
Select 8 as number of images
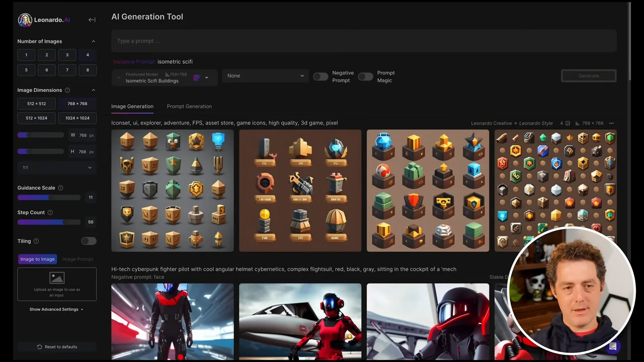(x=88, y=70)
